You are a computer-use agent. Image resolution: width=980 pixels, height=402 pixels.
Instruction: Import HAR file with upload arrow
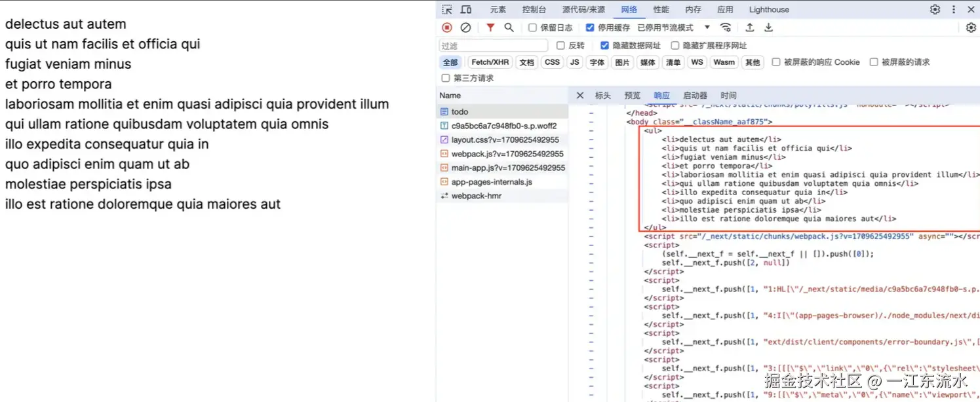(749, 27)
